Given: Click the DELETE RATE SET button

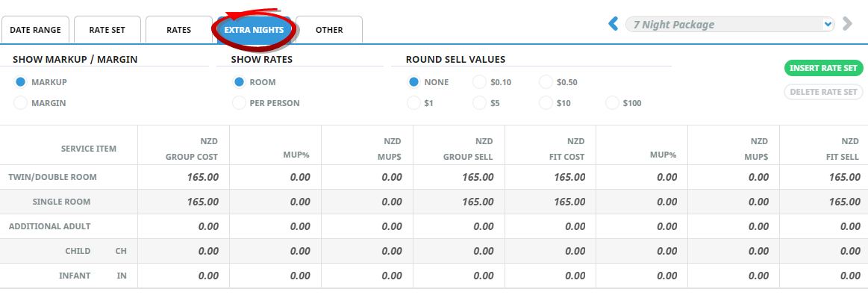Looking at the screenshot, I should pos(824,92).
